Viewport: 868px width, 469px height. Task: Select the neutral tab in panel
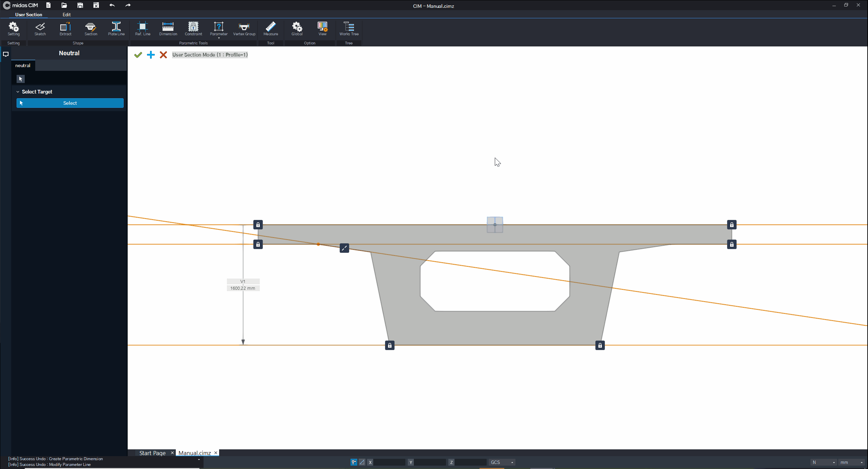23,65
